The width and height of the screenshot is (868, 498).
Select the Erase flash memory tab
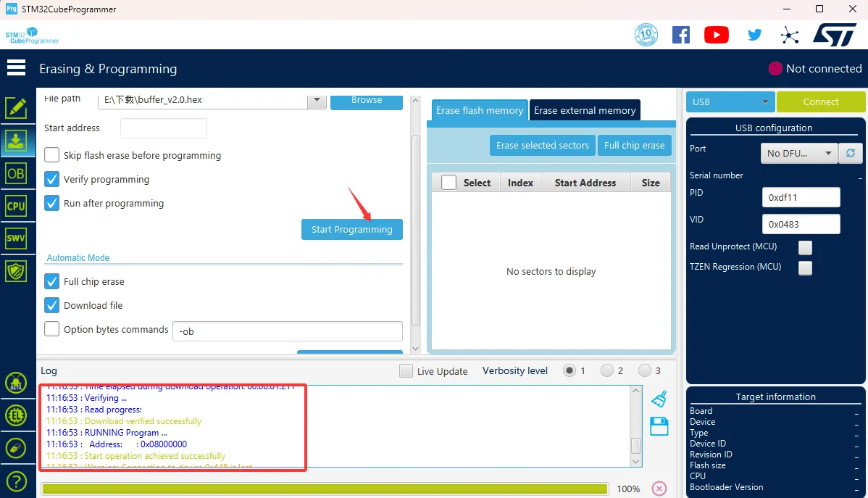click(x=479, y=110)
